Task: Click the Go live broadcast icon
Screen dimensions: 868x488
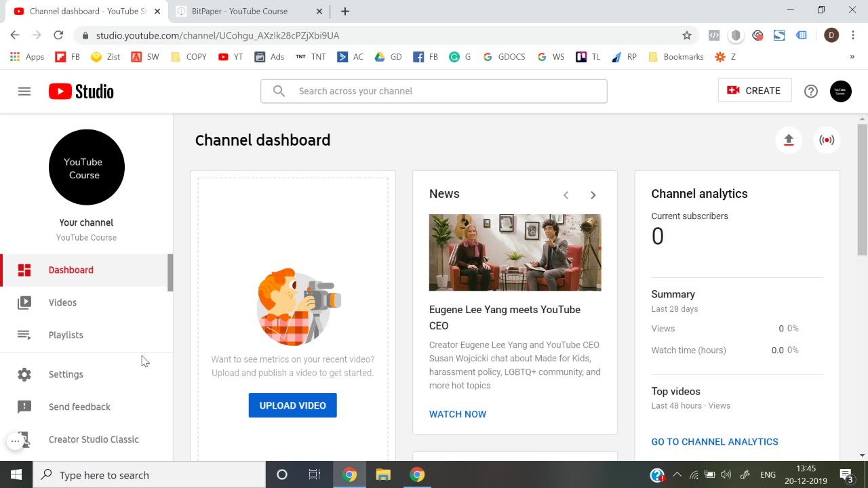Action: 827,140
